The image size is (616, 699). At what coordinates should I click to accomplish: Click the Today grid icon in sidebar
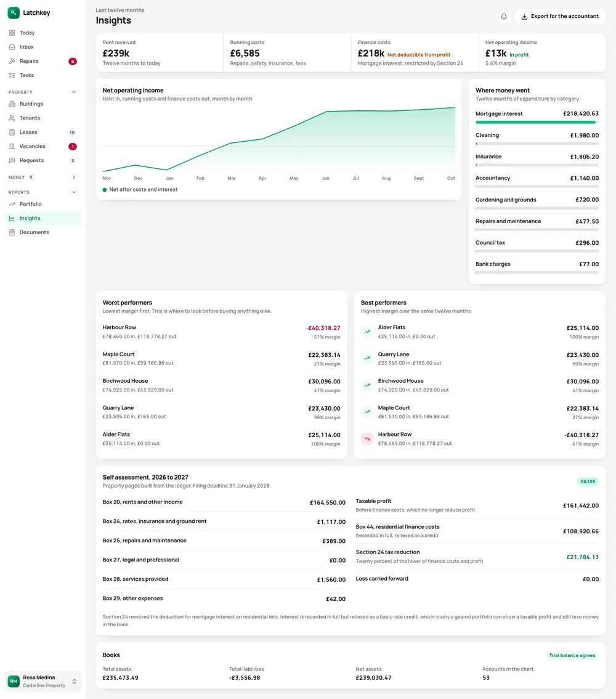pos(12,33)
